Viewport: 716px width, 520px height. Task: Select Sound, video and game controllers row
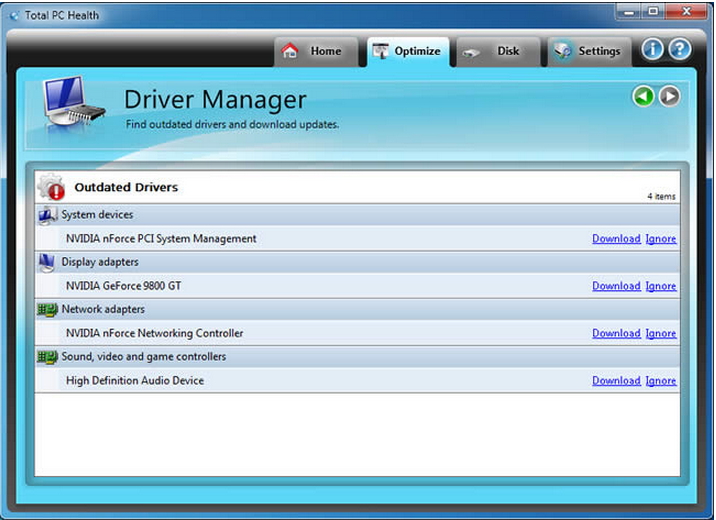pos(358,357)
